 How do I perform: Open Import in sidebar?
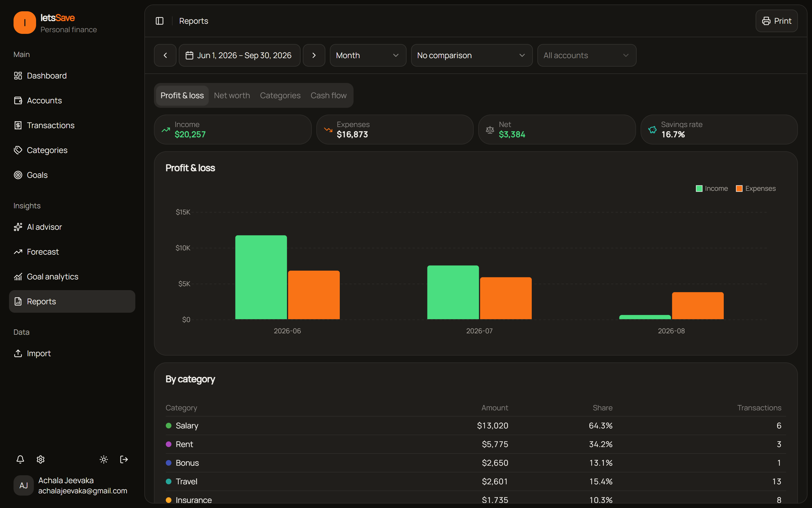pyautogui.click(x=72, y=353)
